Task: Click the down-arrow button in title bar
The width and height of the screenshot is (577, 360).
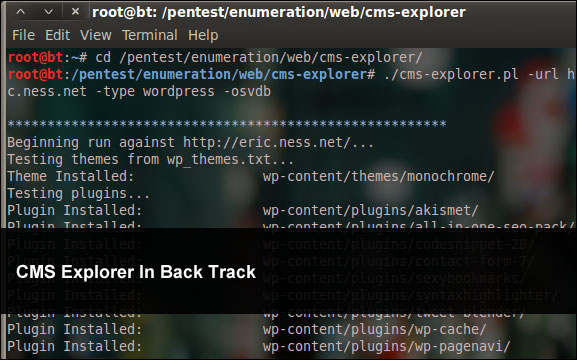Action: point(48,12)
